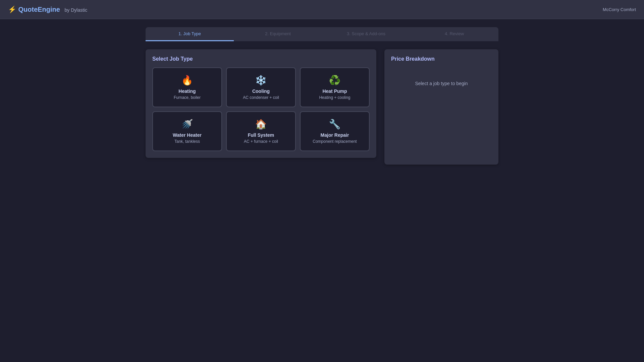Click "Furnace, boiler" description

tap(187, 98)
